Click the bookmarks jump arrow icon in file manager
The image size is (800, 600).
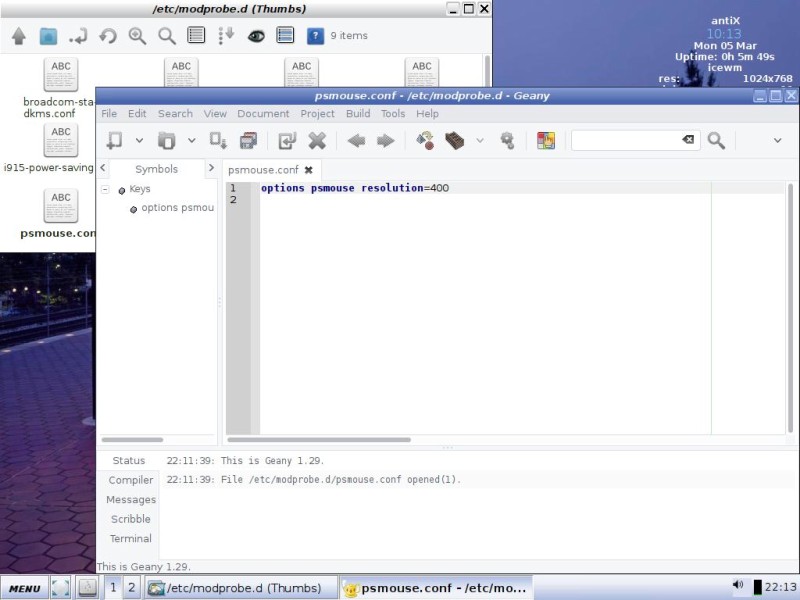pos(78,36)
